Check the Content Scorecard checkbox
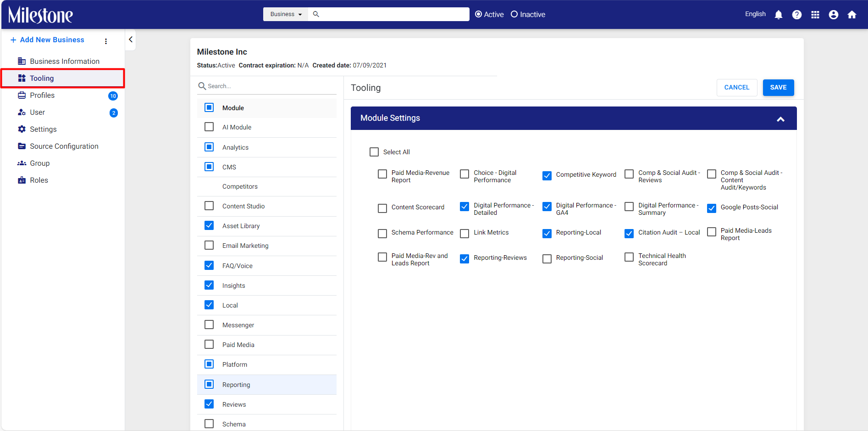The width and height of the screenshot is (868, 431). click(382, 208)
